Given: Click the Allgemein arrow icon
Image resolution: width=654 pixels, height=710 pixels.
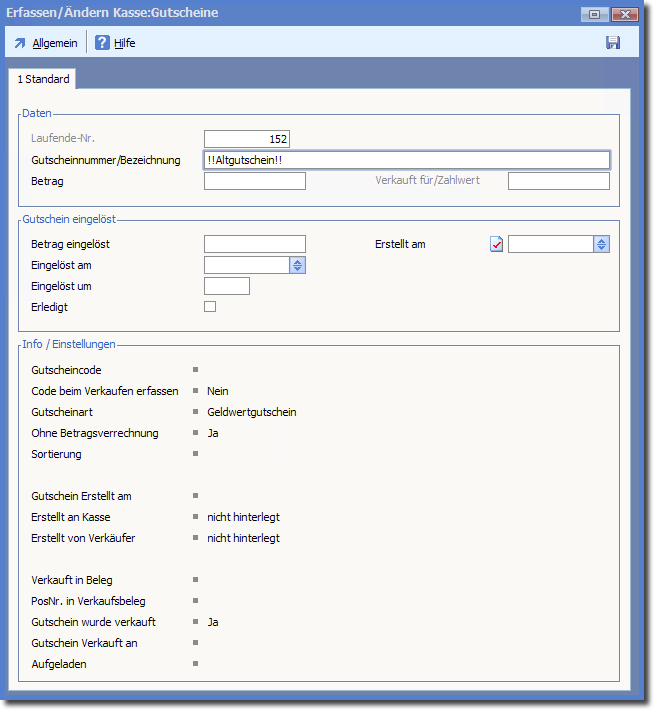Looking at the screenshot, I should [20, 43].
